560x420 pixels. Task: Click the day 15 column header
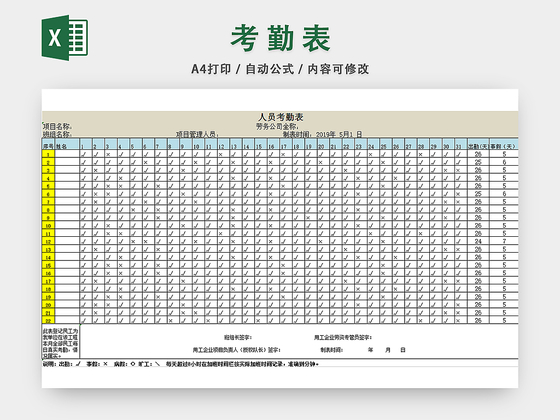point(261,144)
